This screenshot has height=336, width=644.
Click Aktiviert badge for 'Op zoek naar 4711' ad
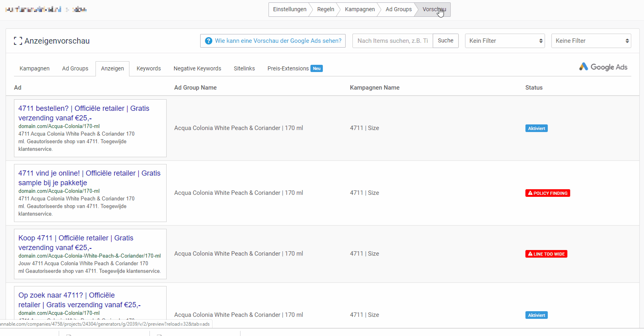537,315
